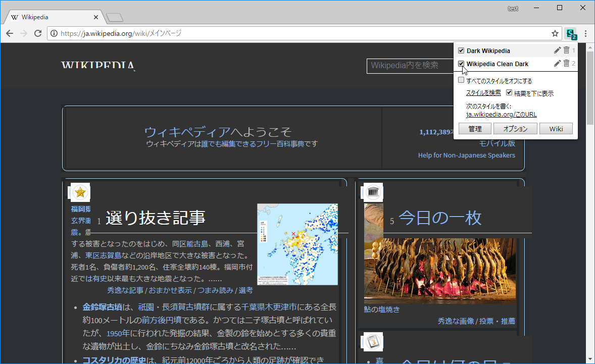Enable すべてのスタイルをオフにする checkbox
Screen dimensions: 595x364
[461, 80]
